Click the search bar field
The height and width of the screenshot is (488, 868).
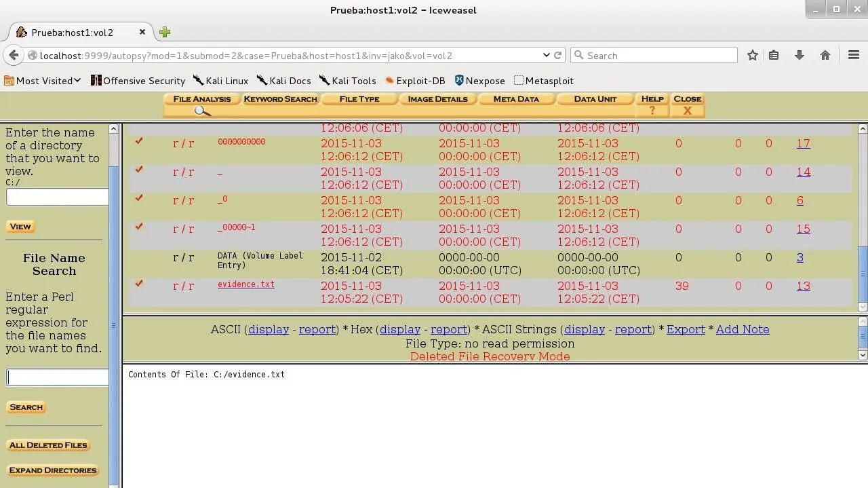(654, 55)
